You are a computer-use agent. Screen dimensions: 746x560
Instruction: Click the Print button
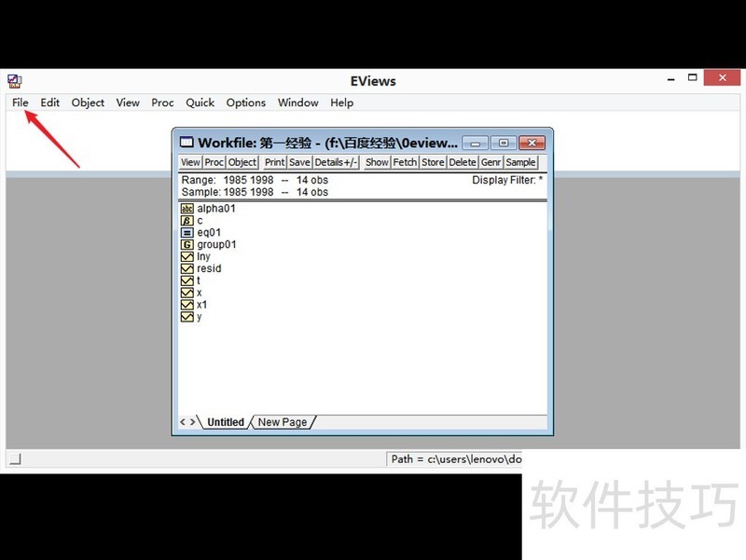pos(275,162)
